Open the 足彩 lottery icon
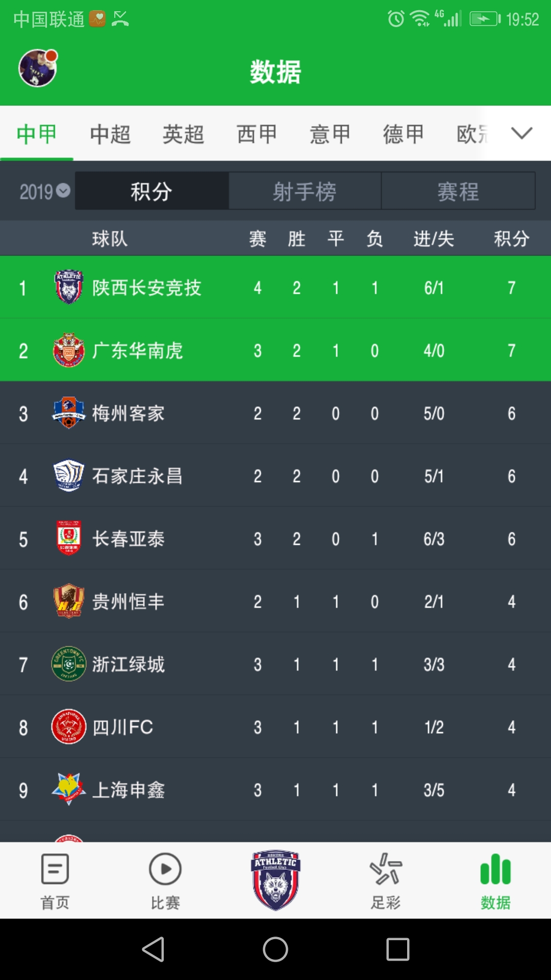Image resolution: width=551 pixels, height=980 pixels. (386, 869)
